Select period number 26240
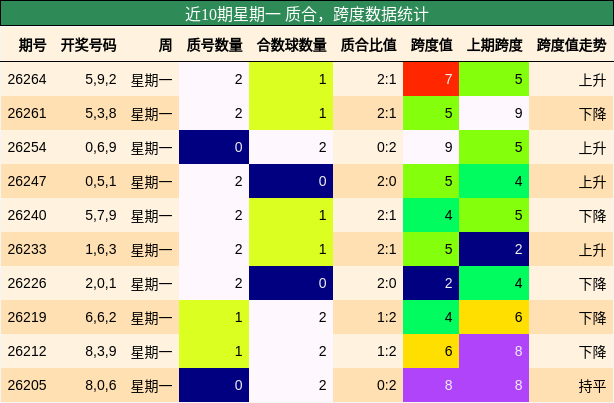Viewport: 614px width, 403px height. pyautogui.click(x=27, y=215)
